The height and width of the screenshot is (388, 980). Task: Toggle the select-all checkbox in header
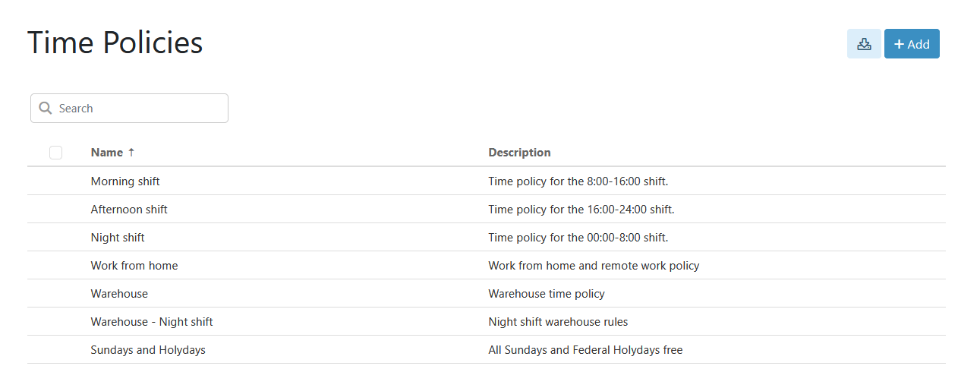coord(55,153)
